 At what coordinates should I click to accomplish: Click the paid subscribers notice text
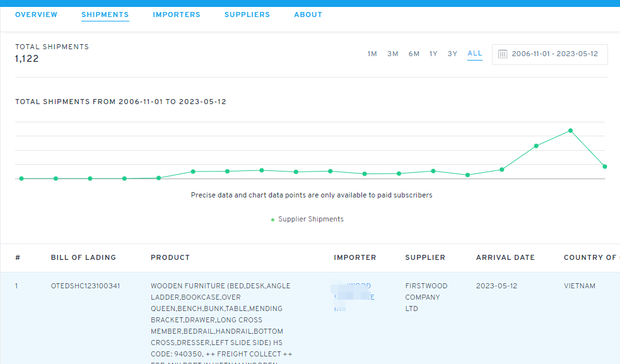(x=312, y=195)
